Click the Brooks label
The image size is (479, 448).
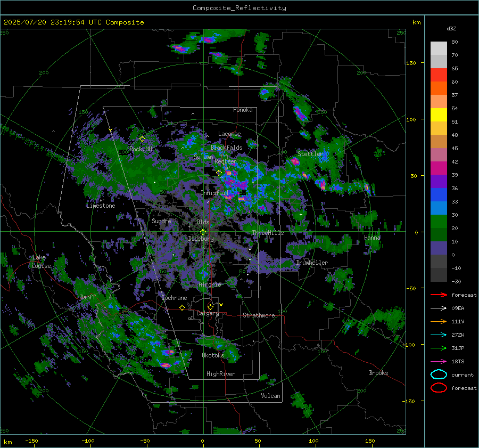click(378, 373)
